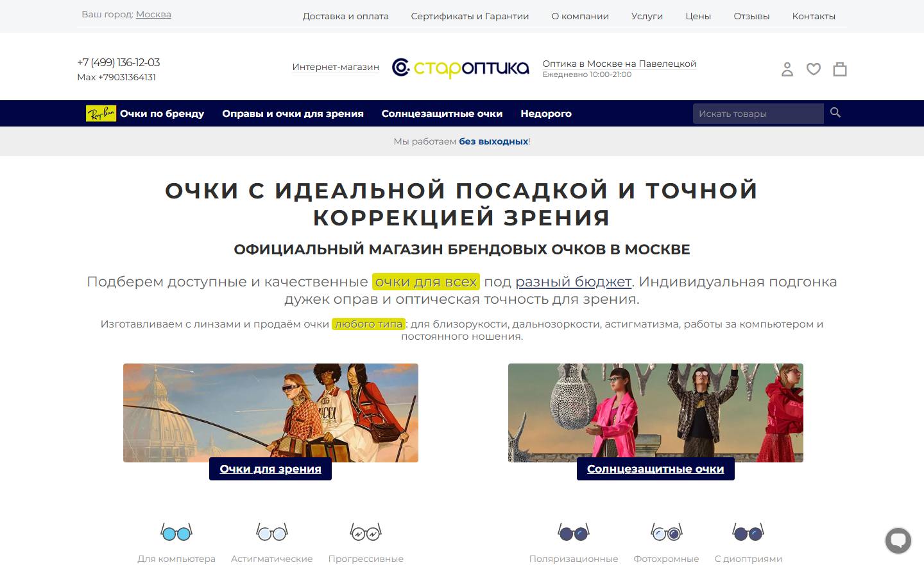Click the search magnifier icon
This screenshot has width=924, height=578.
835,112
